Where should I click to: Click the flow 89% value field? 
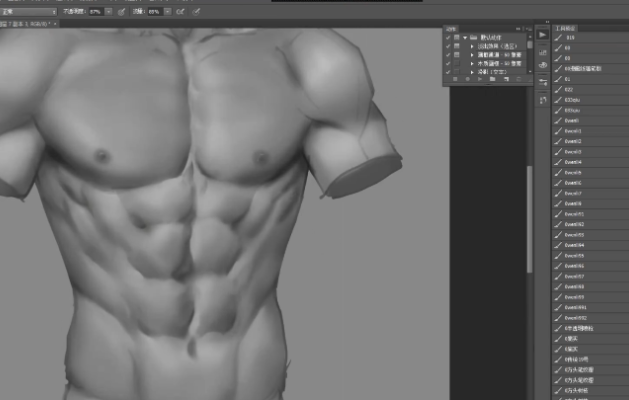coord(155,12)
